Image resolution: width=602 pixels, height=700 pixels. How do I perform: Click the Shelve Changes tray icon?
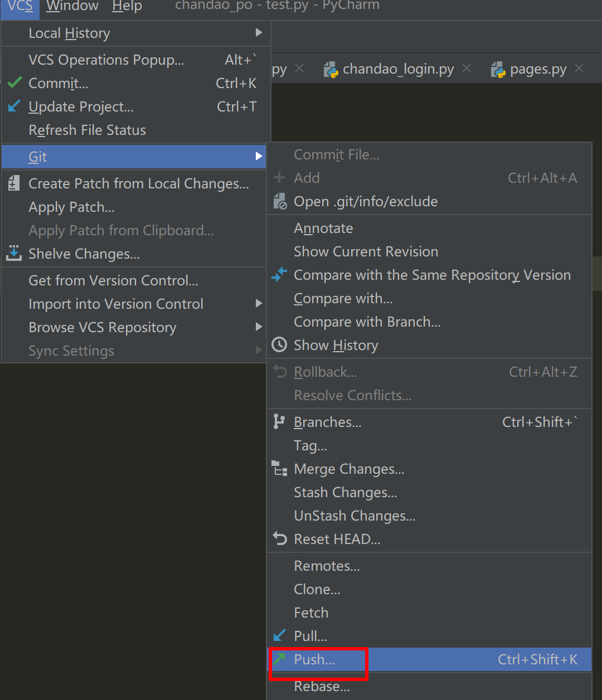point(14,254)
